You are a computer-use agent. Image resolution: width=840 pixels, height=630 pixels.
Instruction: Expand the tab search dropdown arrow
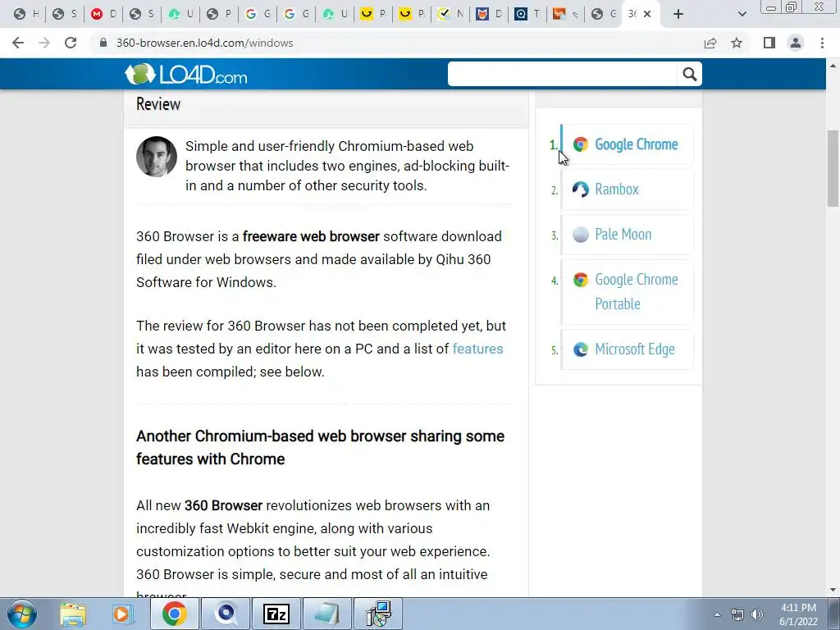point(742,14)
